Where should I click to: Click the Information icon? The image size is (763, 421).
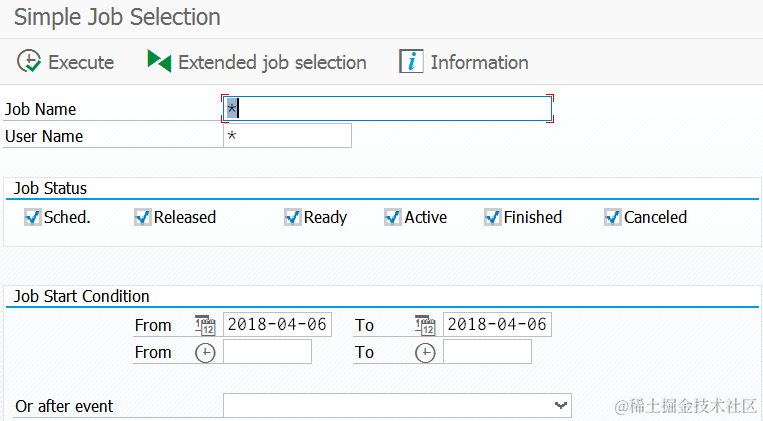tap(411, 62)
